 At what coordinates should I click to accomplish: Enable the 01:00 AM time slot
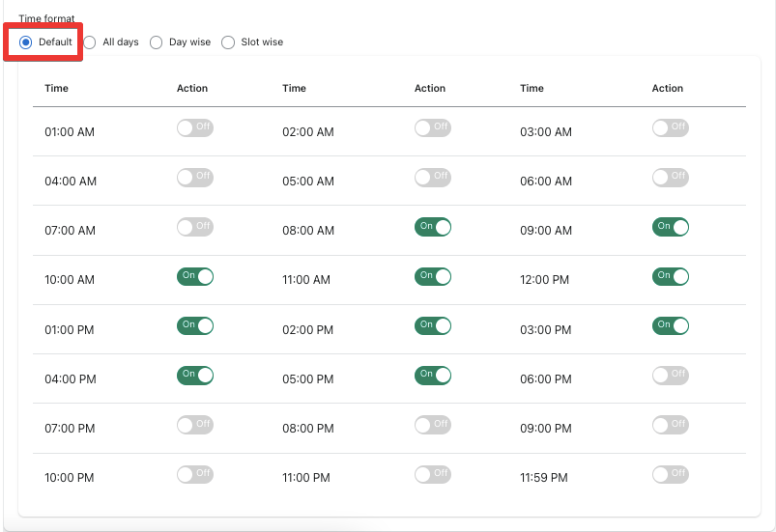194,127
